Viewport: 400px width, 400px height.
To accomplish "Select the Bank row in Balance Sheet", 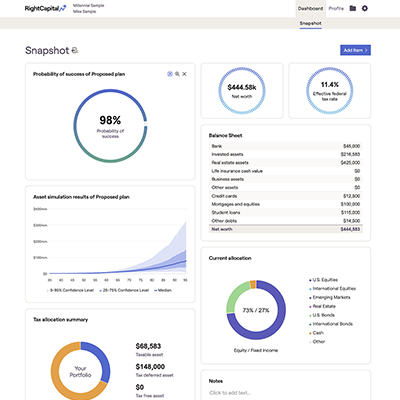I will coord(286,146).
